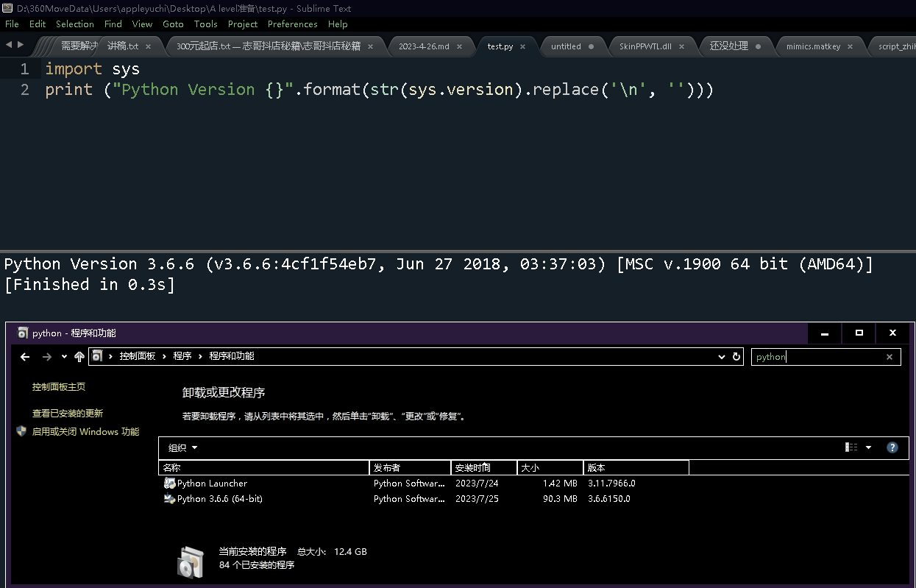Click the refresh icon beside the address bar
Viewport: 916px width, 588px height.
click(736, 356)
